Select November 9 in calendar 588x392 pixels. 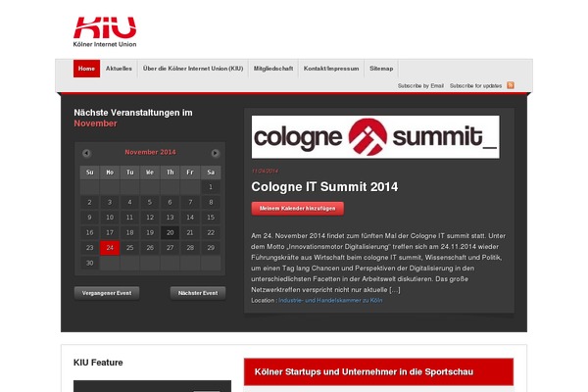click(89, 218)
